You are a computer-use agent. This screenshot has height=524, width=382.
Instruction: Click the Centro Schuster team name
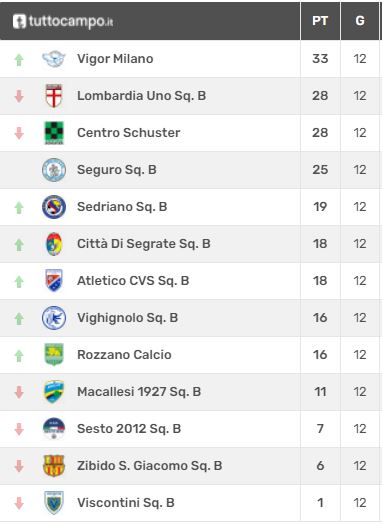click(129, 133)
